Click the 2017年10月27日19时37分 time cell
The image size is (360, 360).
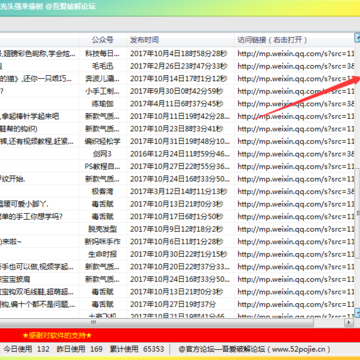tap(180, 304)
